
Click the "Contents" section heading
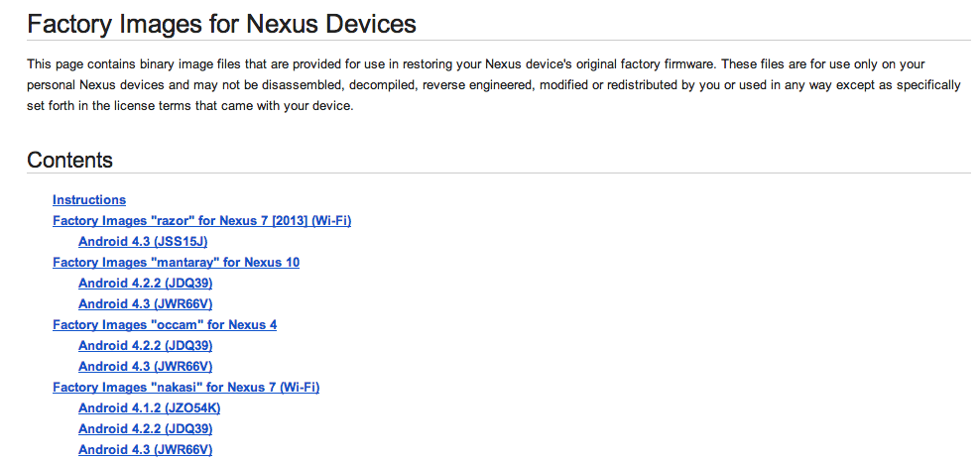69,160
